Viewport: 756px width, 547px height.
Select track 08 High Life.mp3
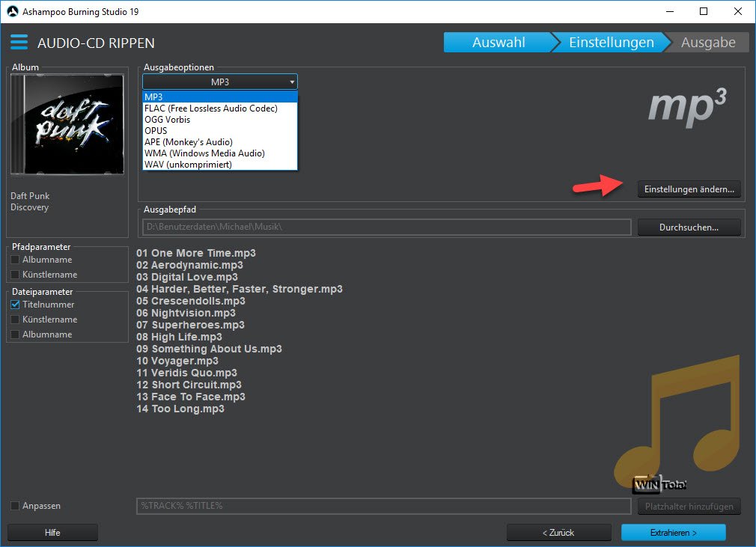[x=179, y=337]
